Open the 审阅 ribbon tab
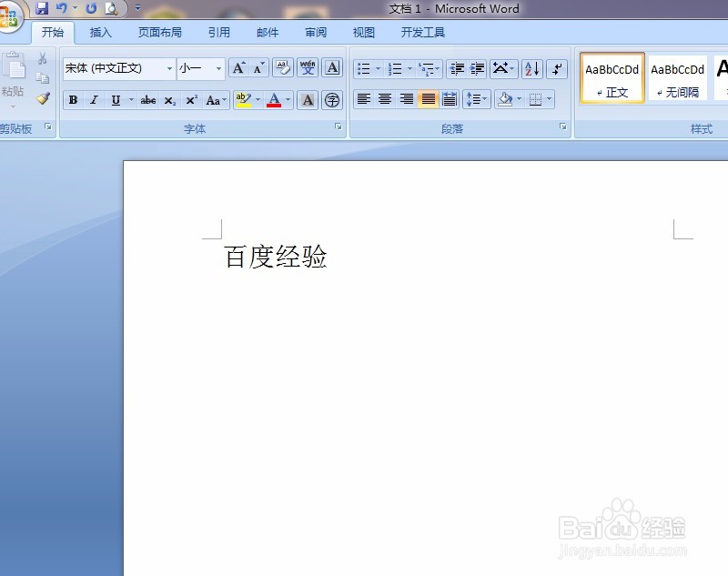This screenshot has width=728, height=576. [315, 32]
